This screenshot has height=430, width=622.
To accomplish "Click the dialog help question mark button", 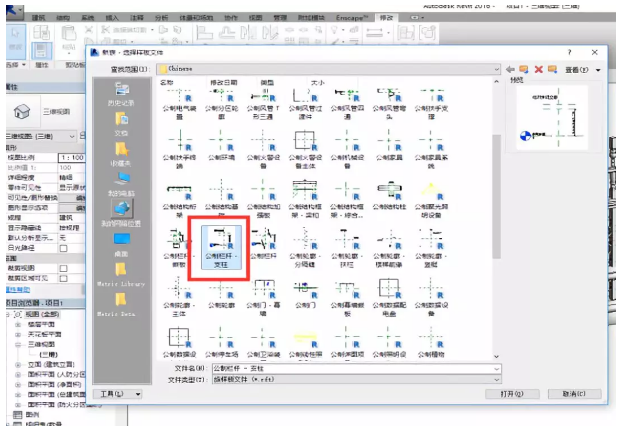I will click(570, 52).
